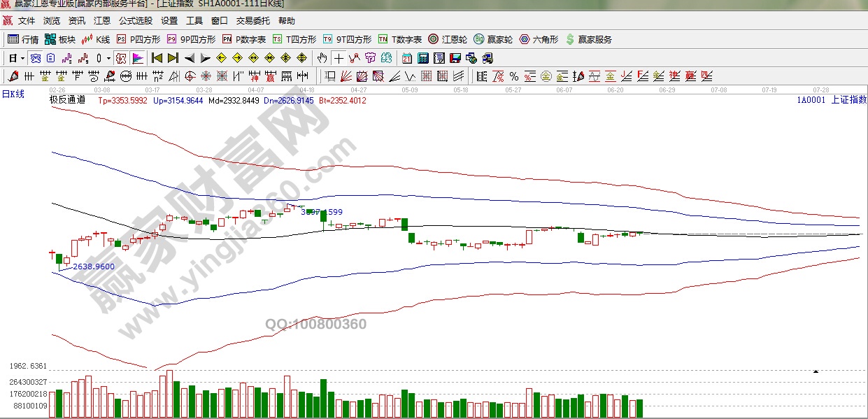The height and width of the screenshot is (419, 868).
Task: Jump to first bar using skip-start arrow
Action: 157,58
